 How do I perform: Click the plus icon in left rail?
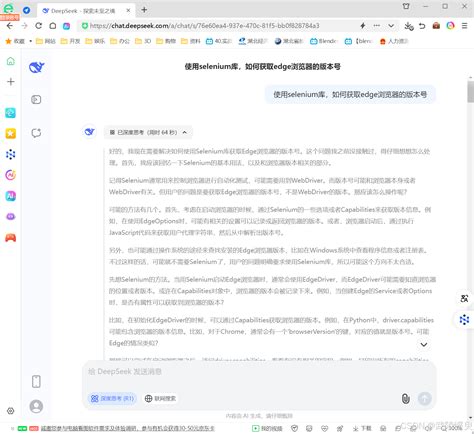pyautogui.click(x=11, y=82)
